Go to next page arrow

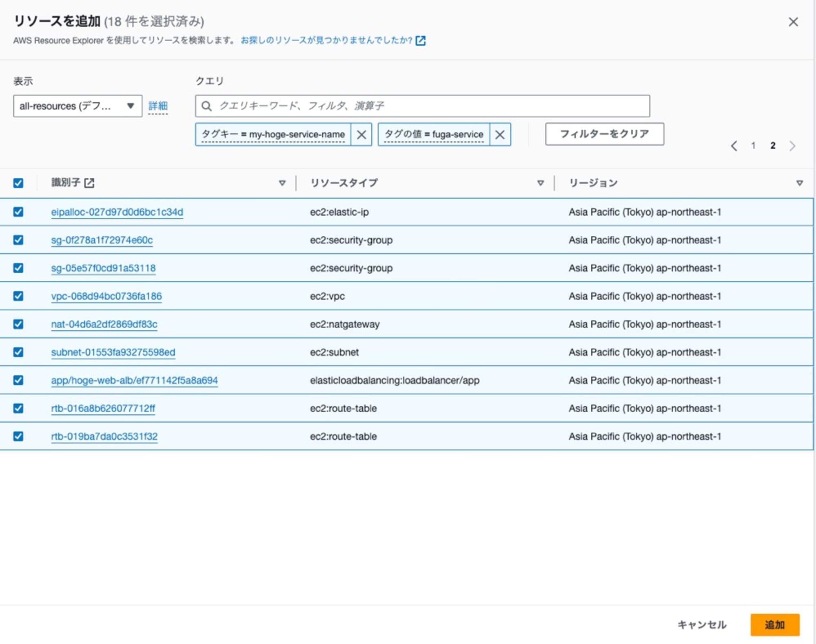click(792, 146)
